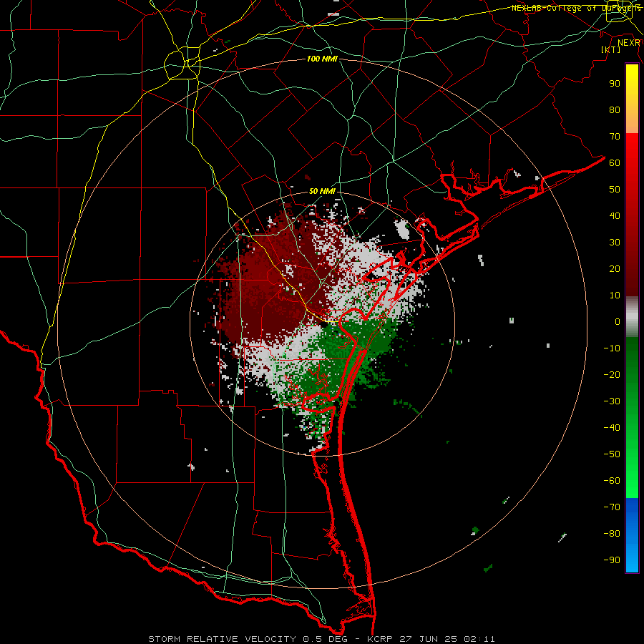The width and height of the screenshot is (644, 644).
Task: Click the 60 knots scale label
Action: (x=615, y=162)
